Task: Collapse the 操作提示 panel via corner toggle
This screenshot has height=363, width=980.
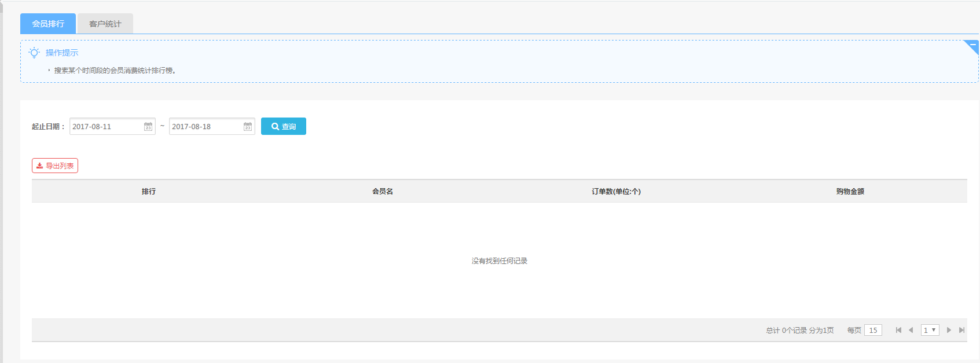Action: (x=972, y=46)
